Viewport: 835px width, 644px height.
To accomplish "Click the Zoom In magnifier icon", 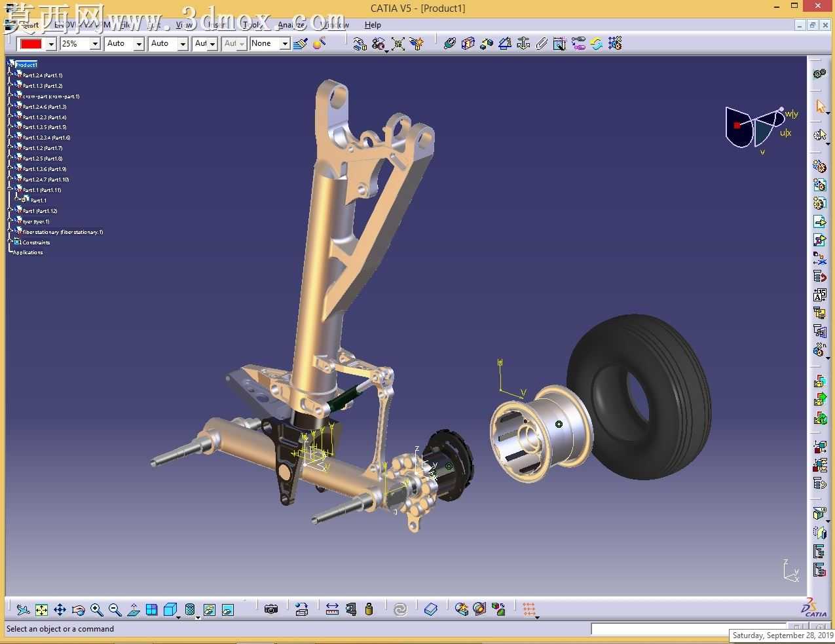I will pyautogui.click(x=96, y=610).
